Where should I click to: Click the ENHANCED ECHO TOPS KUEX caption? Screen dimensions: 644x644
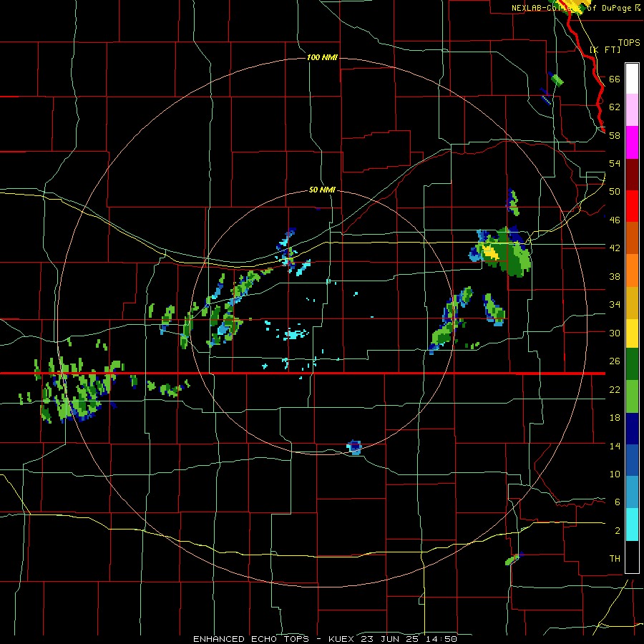[x=325, y=639]
